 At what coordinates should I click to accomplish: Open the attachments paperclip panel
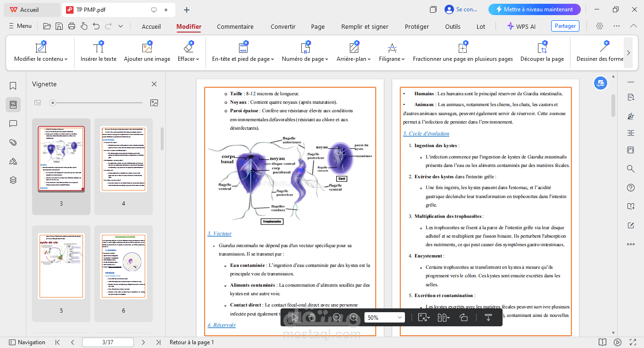[13, 142]
